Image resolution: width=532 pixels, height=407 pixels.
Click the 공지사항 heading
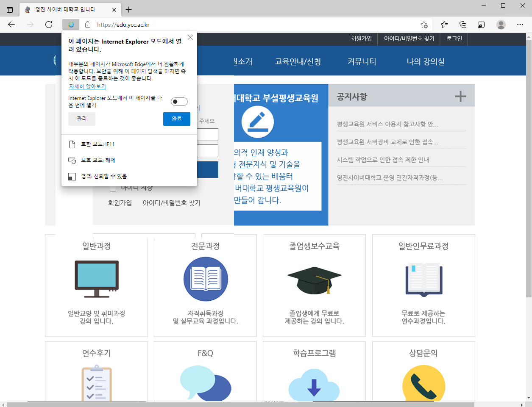(x=352, y=97)
